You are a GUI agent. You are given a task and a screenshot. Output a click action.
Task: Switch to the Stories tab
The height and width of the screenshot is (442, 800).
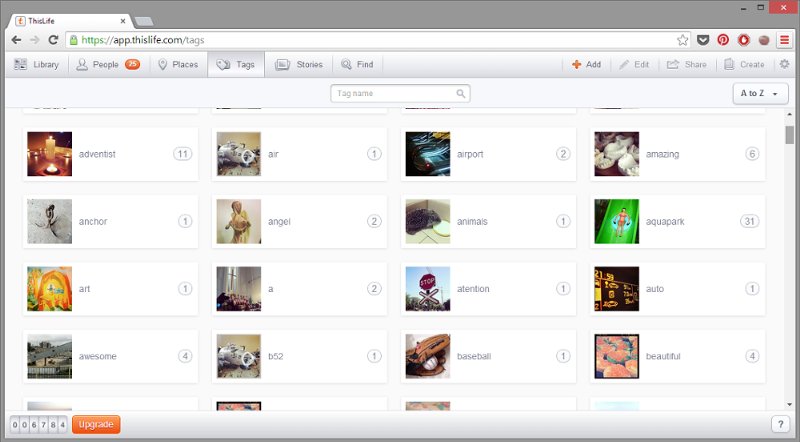(x=299, y=65)
